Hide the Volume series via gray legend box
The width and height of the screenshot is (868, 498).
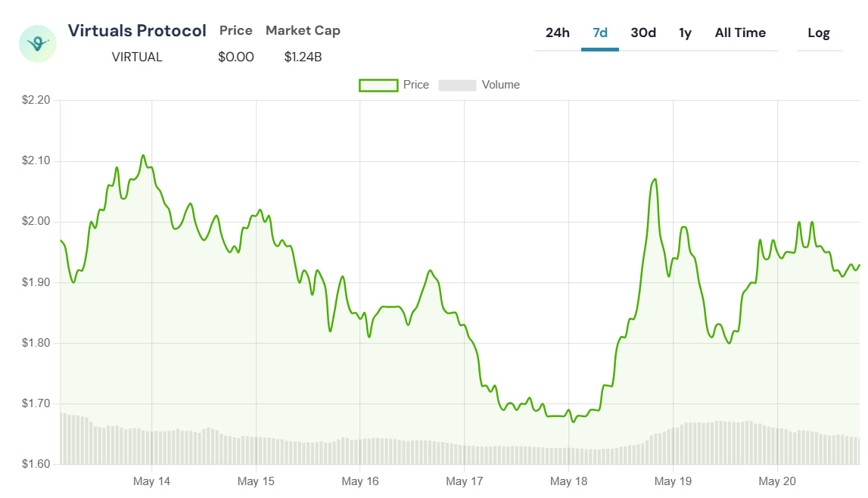click(457, 85)
